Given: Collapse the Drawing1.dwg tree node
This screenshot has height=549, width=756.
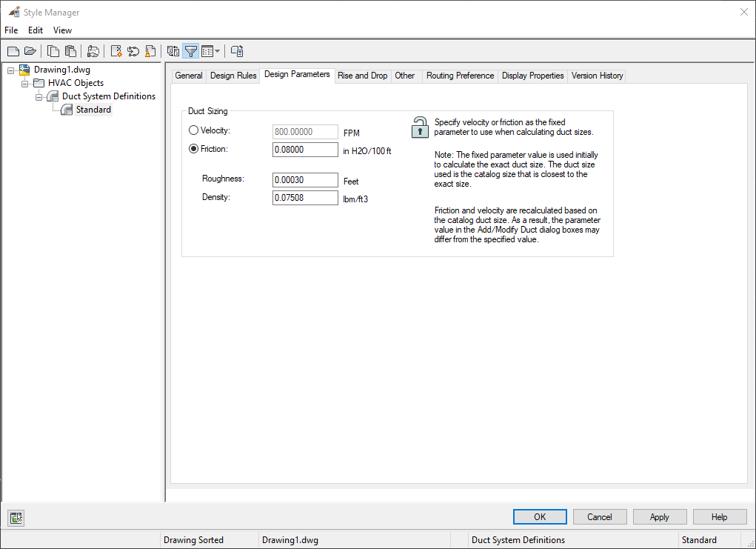Looking at the screenshot, I should click(10, 70).
